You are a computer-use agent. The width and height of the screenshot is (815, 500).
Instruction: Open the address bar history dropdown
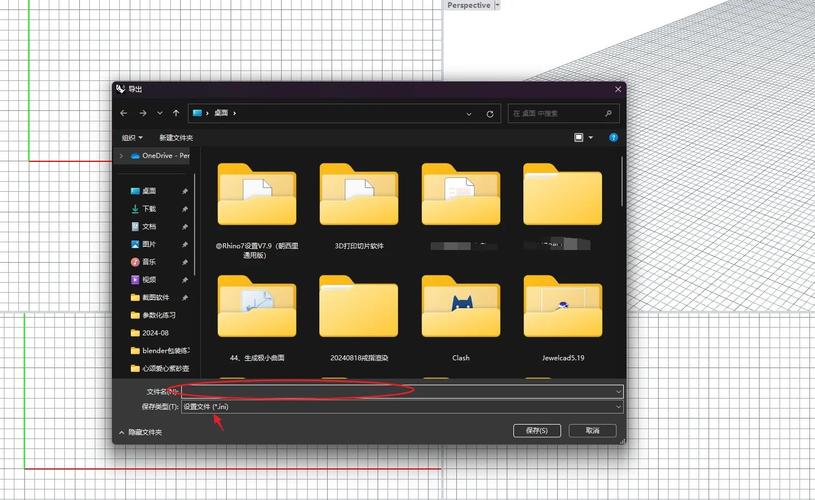[x=471, y=114]
